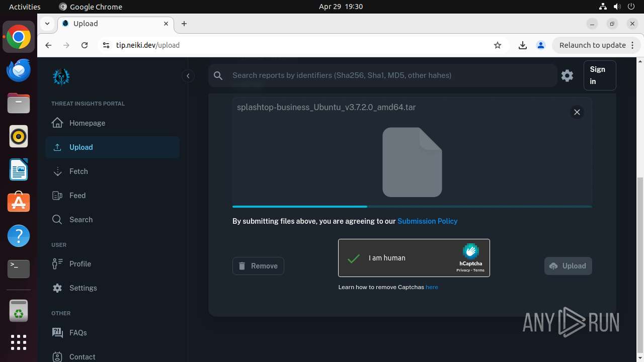Launch Chrome from the dock
This screenshot has width=644, height=362.
coord(19,37)
